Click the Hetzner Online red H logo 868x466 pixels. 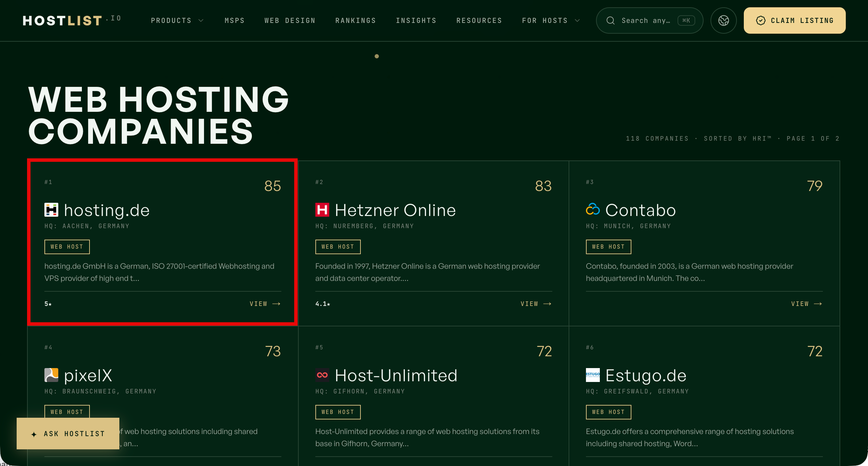pyautogui.click(x=322, y=210)
